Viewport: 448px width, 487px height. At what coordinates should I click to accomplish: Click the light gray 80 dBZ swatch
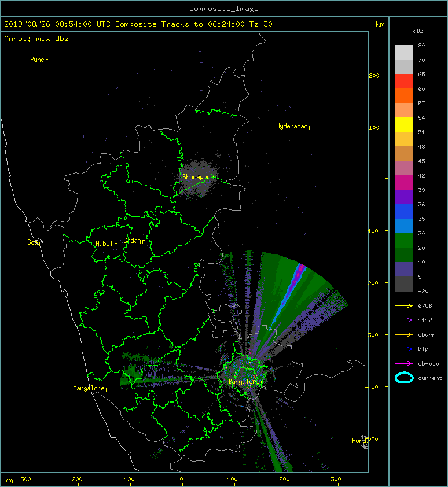pyautogui.click(x=404, y=52)
